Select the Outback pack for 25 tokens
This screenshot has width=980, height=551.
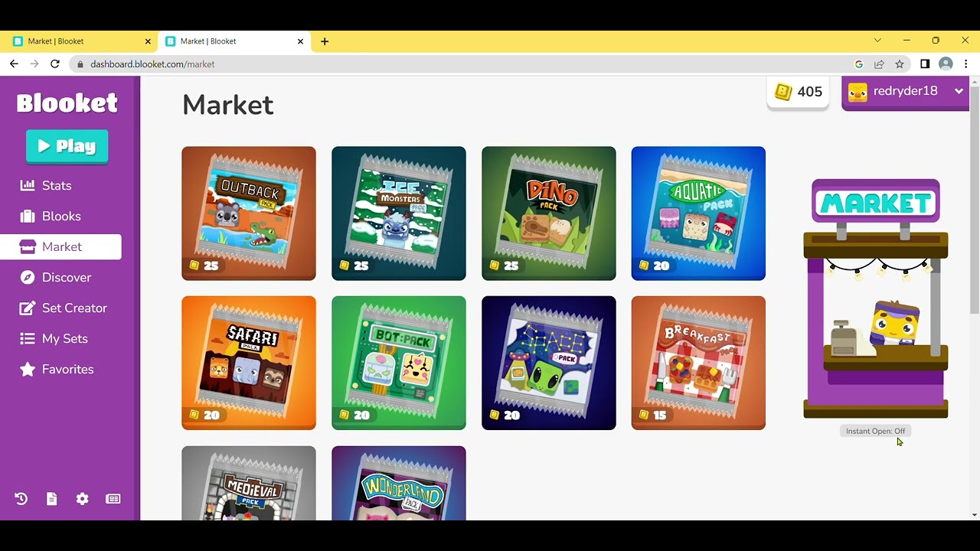(249, 214)
